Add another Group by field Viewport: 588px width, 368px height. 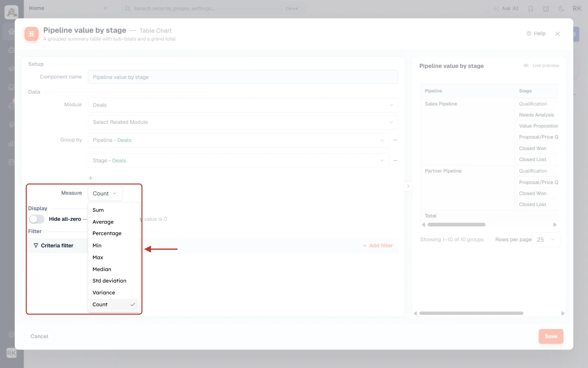point(91,178)
